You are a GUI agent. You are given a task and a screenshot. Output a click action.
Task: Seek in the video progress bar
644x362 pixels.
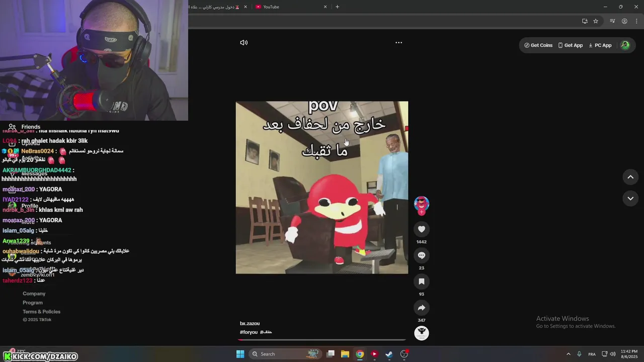[321, 340]
